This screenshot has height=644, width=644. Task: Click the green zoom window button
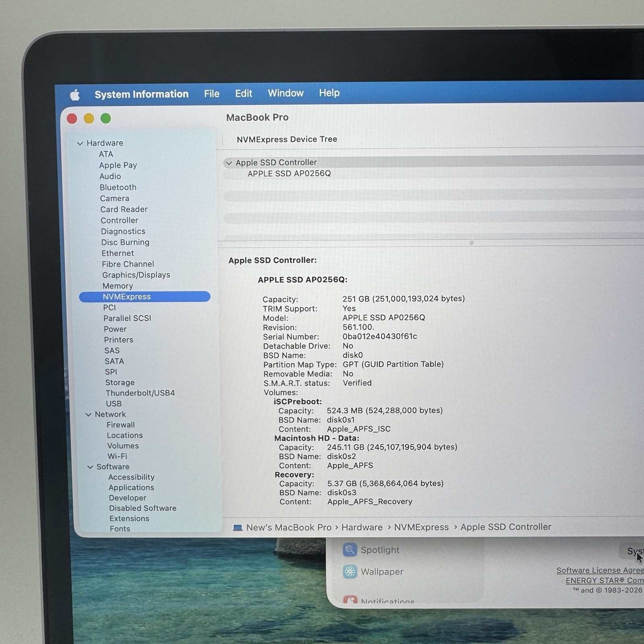[x=106, y=118]
